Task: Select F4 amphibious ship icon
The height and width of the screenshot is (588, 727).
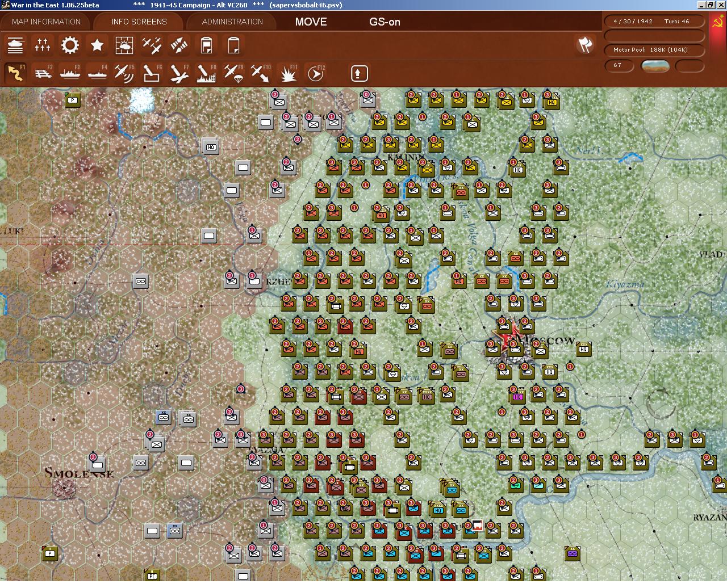Action: coord(97,73)
